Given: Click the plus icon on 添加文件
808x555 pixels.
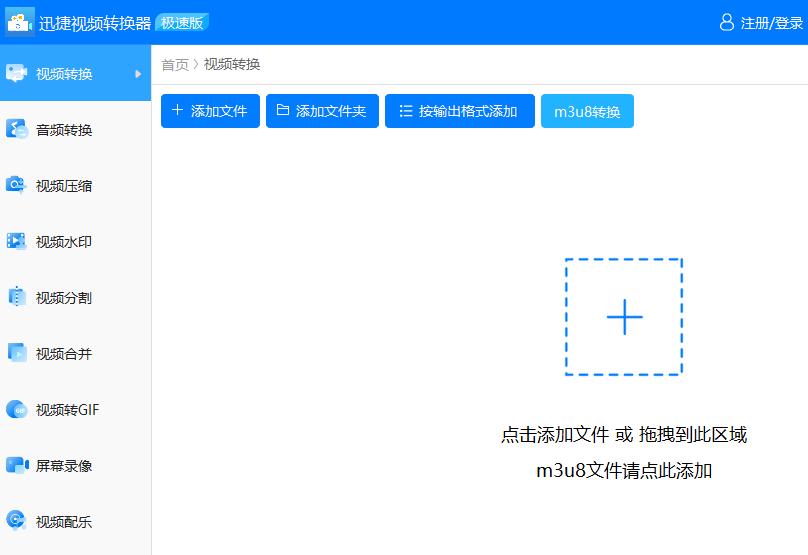Looking at the screenshot, I should point(177,110).
